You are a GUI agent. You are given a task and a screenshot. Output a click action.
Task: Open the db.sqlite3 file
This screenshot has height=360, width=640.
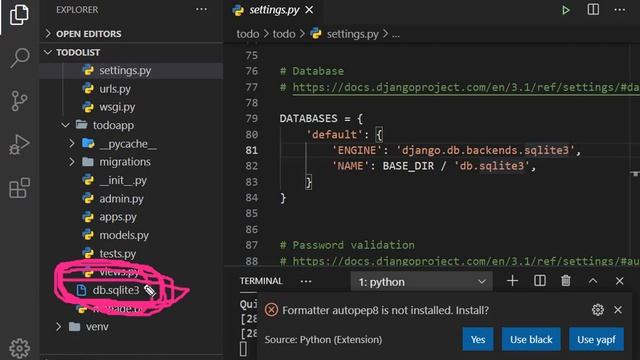click(116, 290)
